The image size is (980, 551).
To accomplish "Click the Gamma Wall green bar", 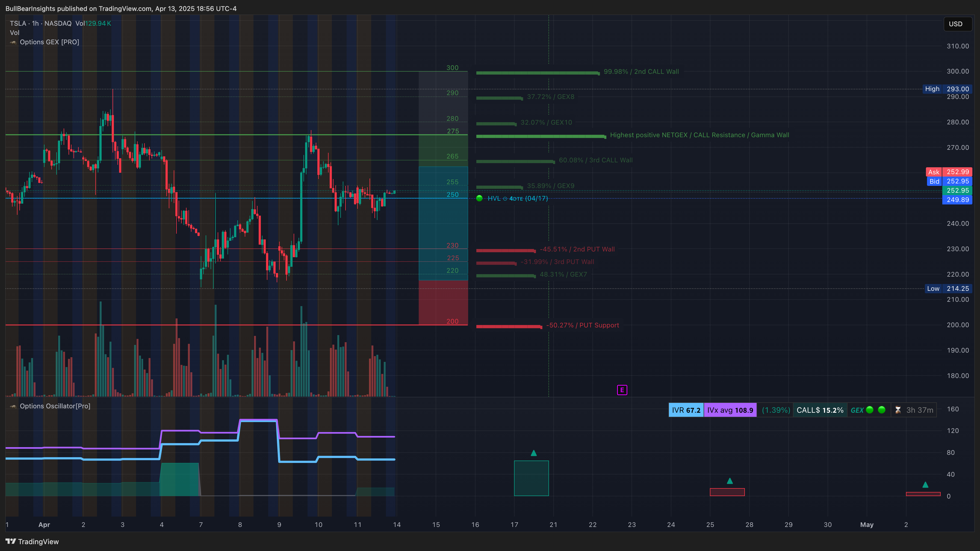I will point(541,136).
